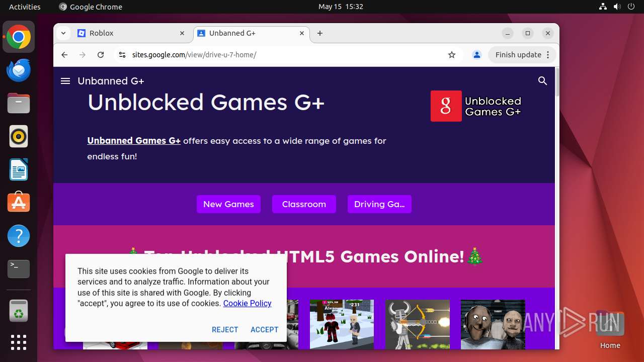Open the archer knight game thumbnail

pyautogui.click(x=417, y=324)
